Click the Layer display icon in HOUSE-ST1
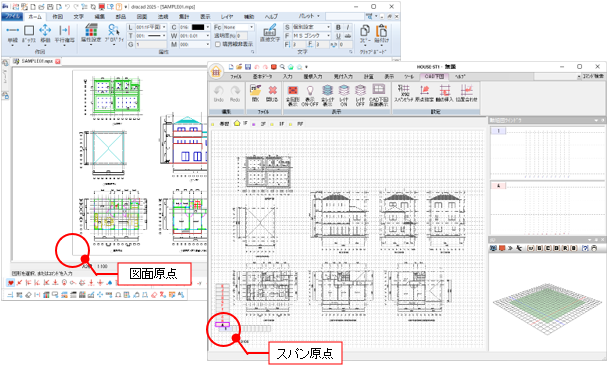Viewport: 610px width, 370px height. coord(328,95)
